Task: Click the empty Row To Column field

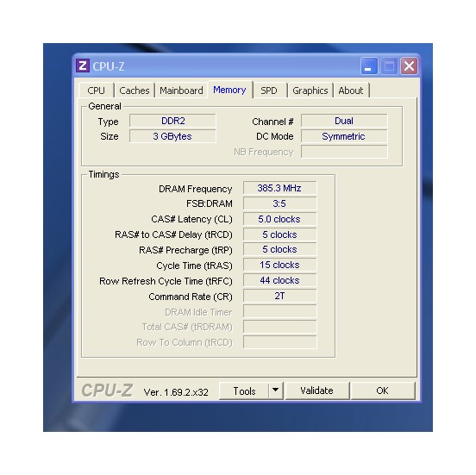Action: 279,342
